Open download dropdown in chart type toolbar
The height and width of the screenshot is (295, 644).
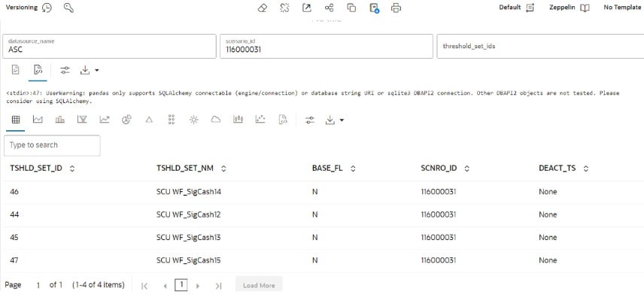coord(334,120)
